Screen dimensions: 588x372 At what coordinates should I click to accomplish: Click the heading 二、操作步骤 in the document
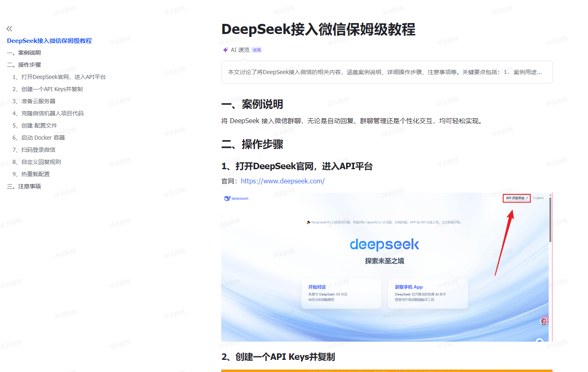252,144
